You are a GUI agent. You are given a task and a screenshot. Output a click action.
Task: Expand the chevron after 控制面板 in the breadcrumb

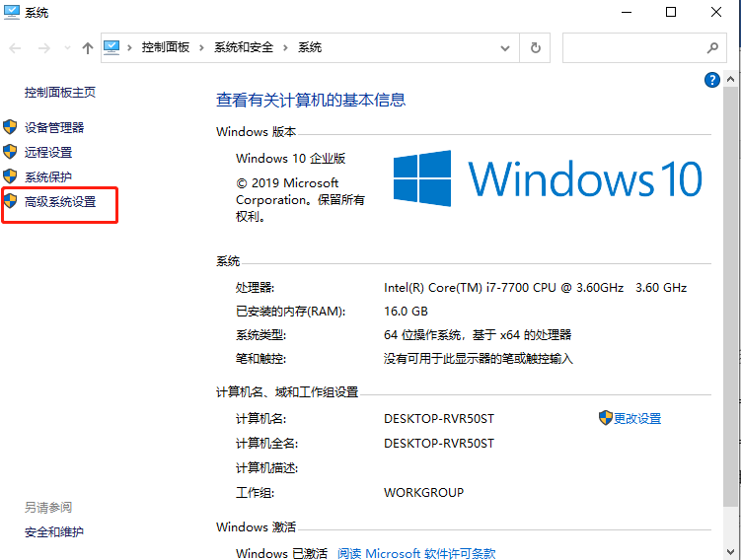[199, 47]
